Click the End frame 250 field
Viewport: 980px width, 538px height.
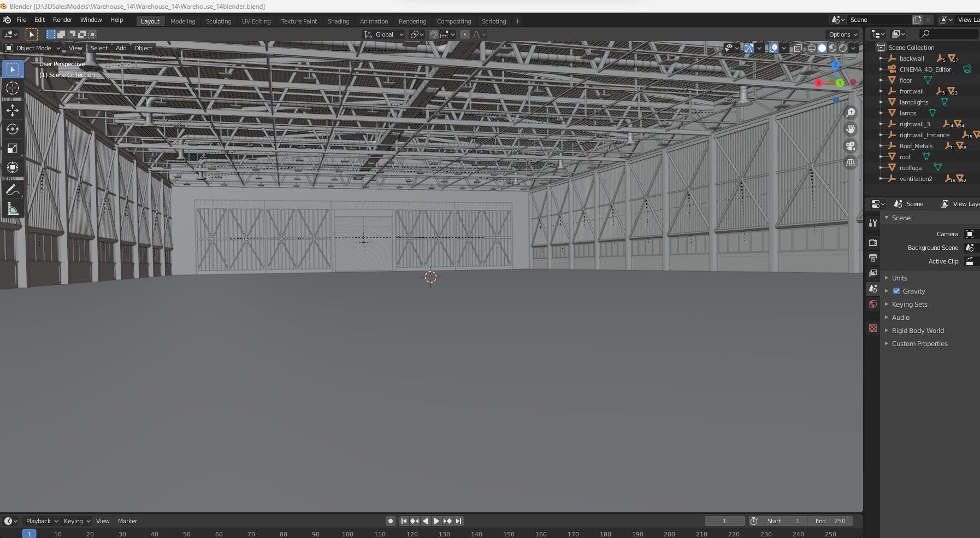830,521
